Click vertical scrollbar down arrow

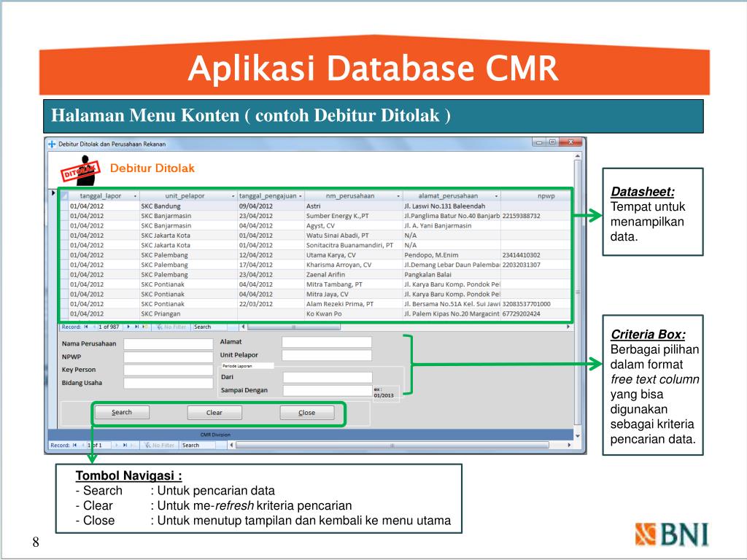pyautogui.click(x=578, y=436)
